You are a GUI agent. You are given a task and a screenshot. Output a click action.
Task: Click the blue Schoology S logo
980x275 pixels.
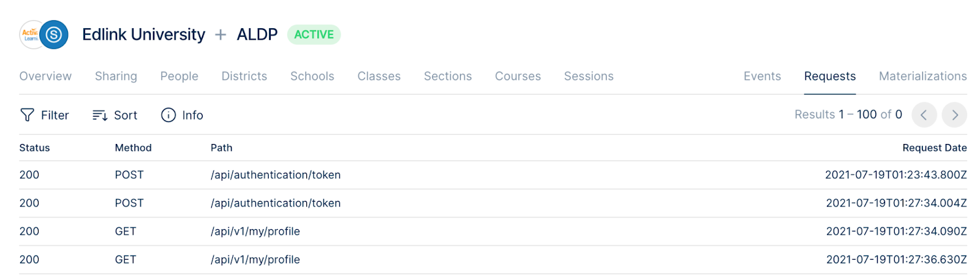tap(54, 35)
